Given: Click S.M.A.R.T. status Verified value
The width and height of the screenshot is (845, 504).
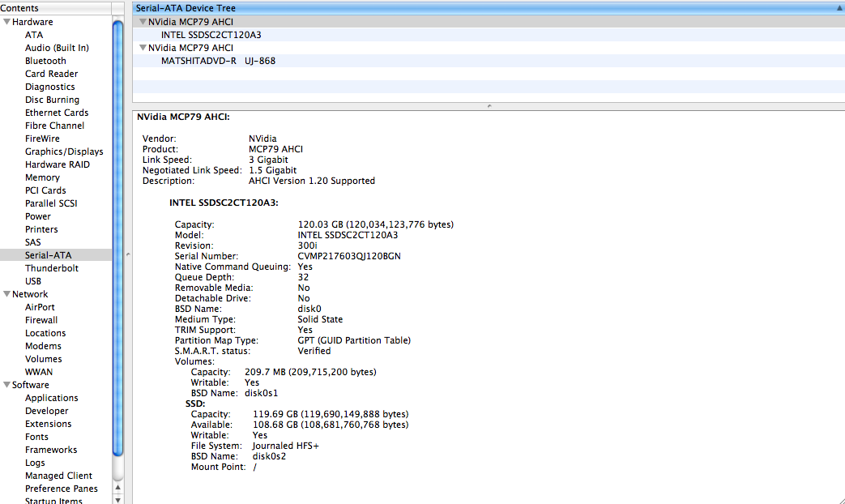Looking at the screenshot, I should point(314,351).
